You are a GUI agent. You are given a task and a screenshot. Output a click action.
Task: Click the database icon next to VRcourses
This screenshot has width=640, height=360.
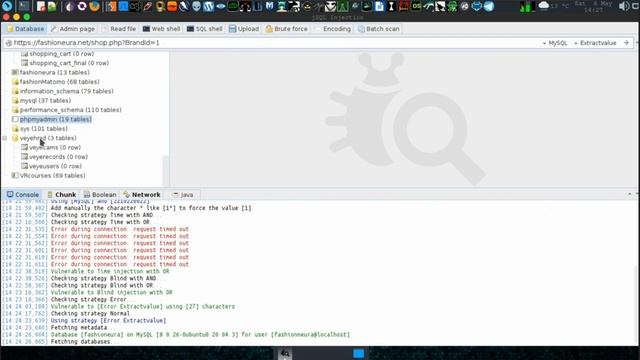pyautogui.click(x=15, y=176)
